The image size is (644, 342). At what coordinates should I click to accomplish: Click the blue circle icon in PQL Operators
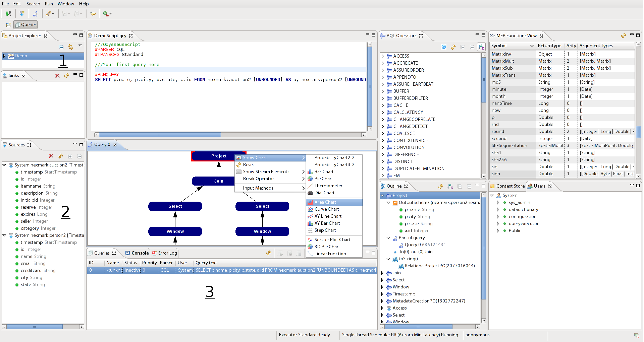coord(444,47)
